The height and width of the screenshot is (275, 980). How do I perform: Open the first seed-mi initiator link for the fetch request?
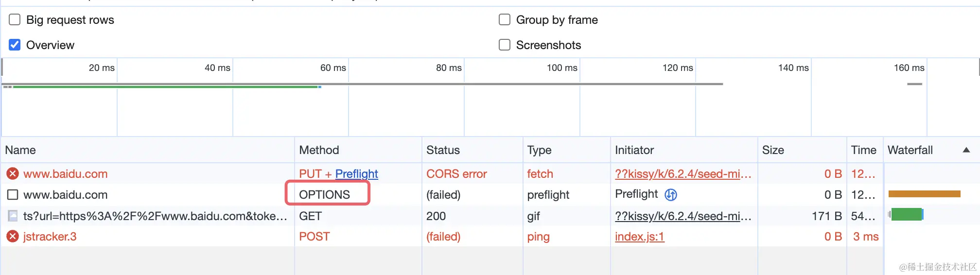point(682,174)
